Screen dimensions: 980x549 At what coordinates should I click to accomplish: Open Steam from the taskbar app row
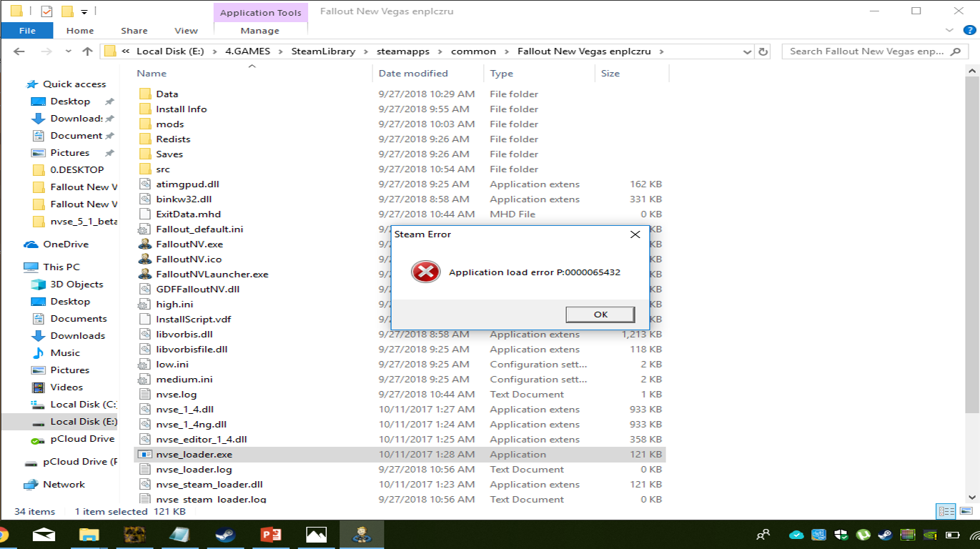pos(224,535)
